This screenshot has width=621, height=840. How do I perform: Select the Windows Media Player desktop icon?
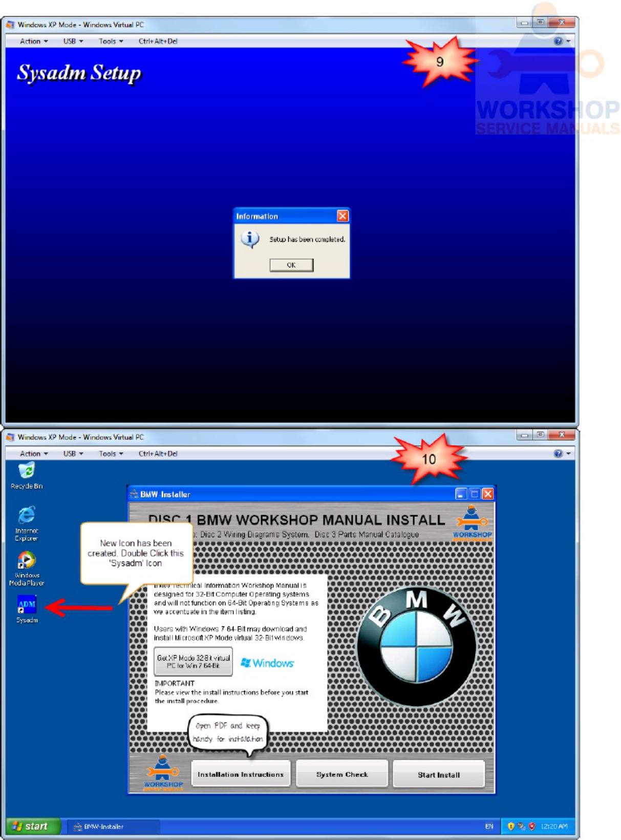pos(27,569)
